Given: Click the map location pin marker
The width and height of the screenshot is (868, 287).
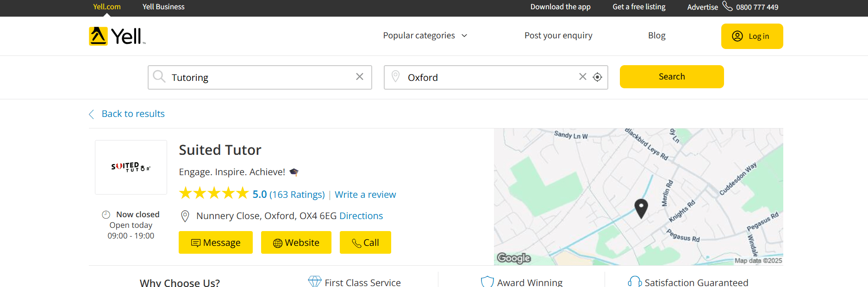Looking at the screenshot, I should point(641,208).
